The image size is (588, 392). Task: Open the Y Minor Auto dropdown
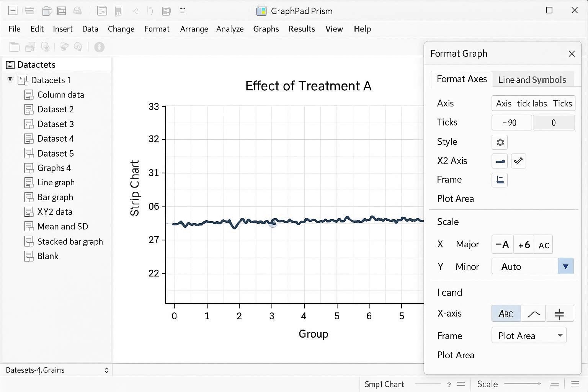pos(565,266)
